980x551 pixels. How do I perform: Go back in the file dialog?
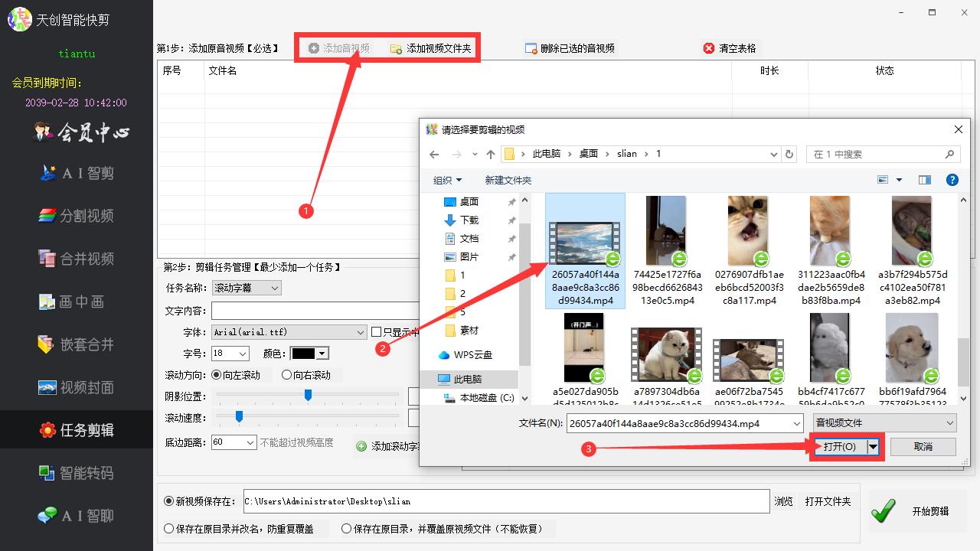(434, 154)
